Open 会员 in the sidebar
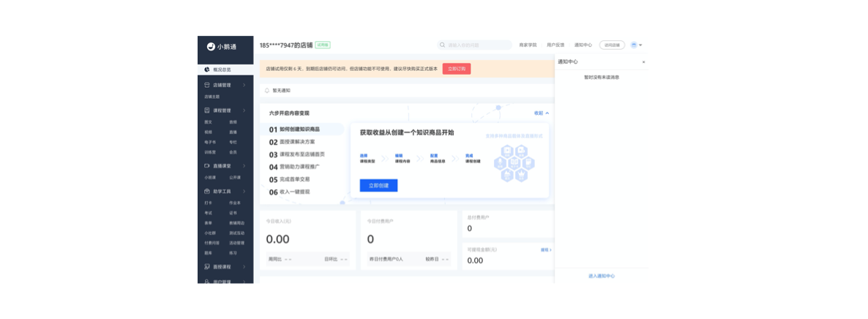This screenshot has height=319, width=868. pos(233,152)
